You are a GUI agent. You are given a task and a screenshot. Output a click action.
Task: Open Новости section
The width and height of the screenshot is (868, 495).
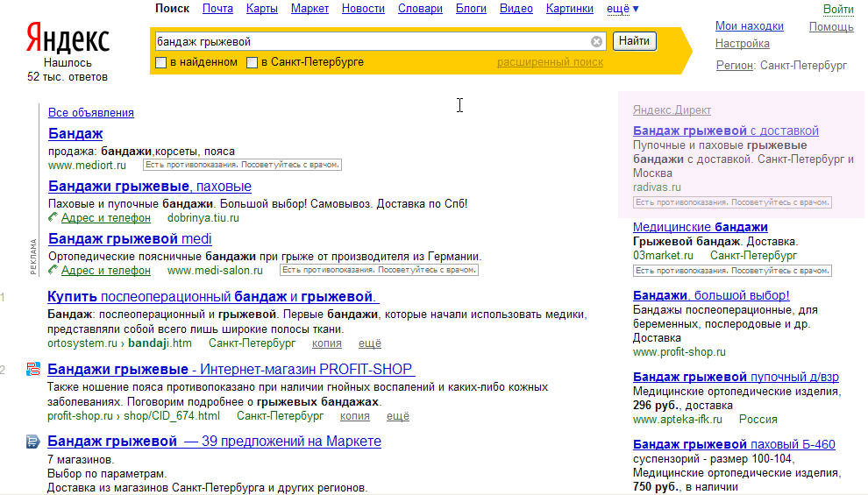pyautogui.click(x=363, y=9)
